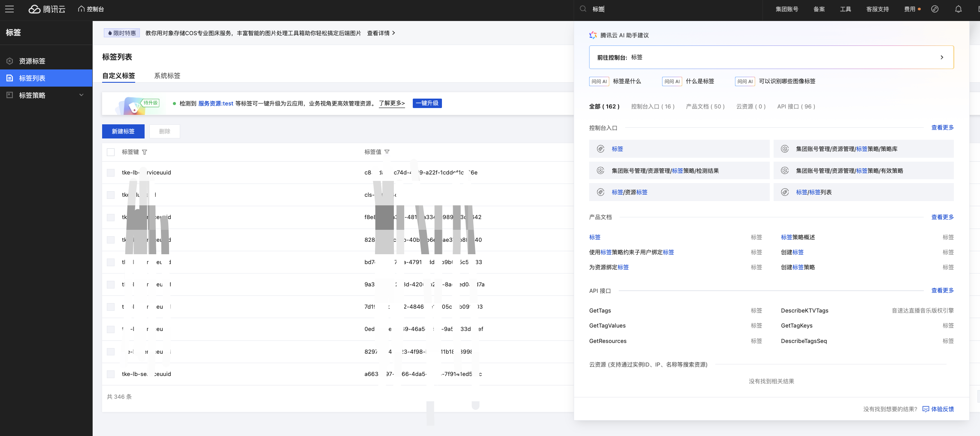
Task: Check the last row tke-lb-serviceuuid checkbox
Action: click(111, 374)
